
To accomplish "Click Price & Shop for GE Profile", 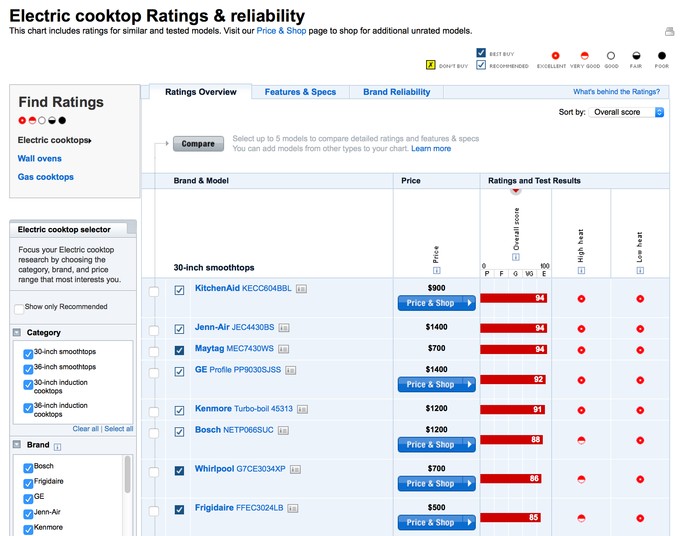I will coord(436,385).
